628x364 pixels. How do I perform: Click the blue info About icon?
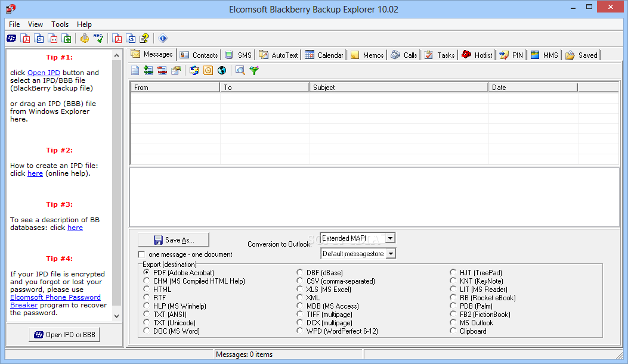(163, 38)
